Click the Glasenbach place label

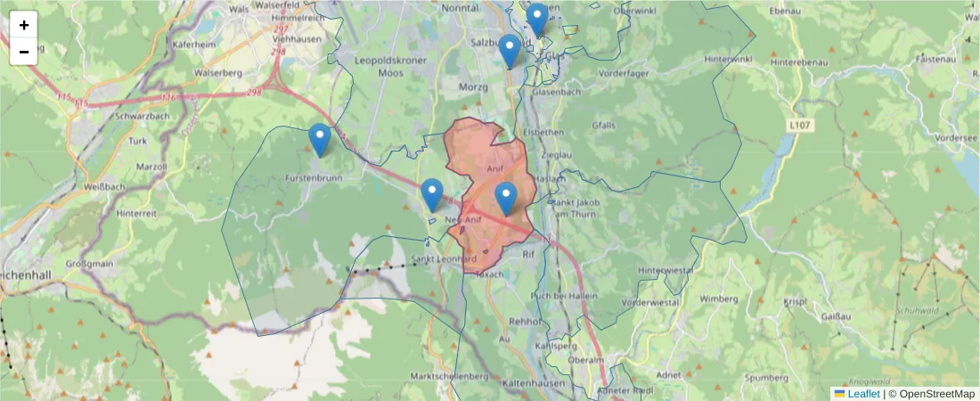point(556,91)
